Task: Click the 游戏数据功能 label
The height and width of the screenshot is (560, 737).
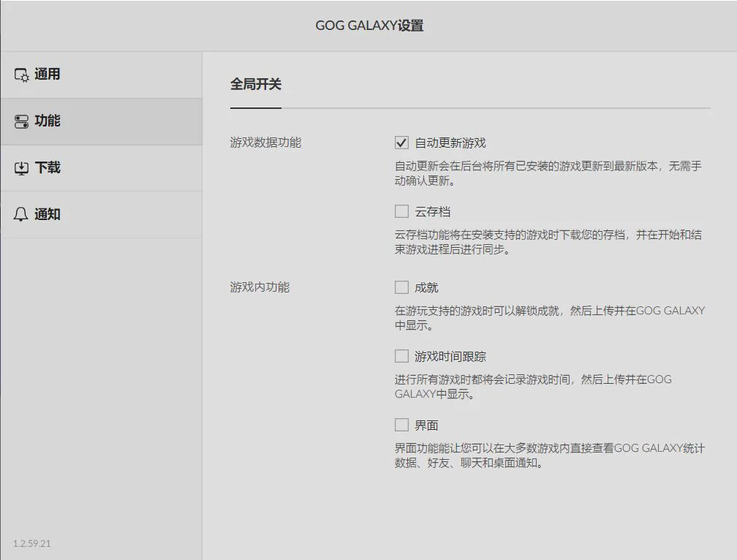Action: click(265, 143)
